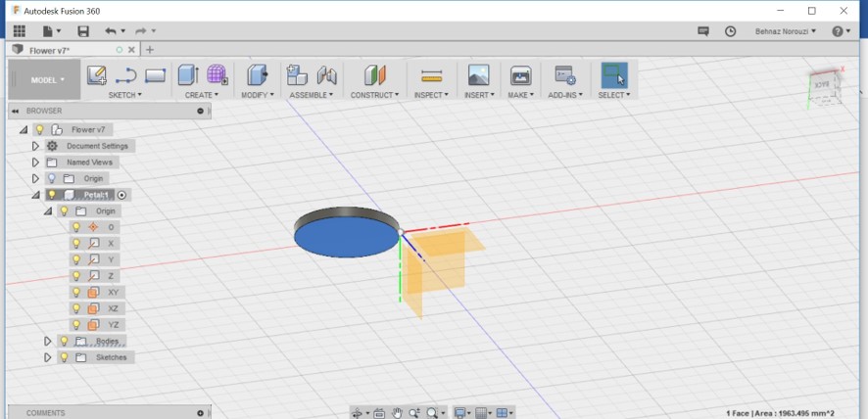Select the Joint tool icon
Image resolution: width=868 pixels, height=419 pixels.
click(x=326, y=75)
